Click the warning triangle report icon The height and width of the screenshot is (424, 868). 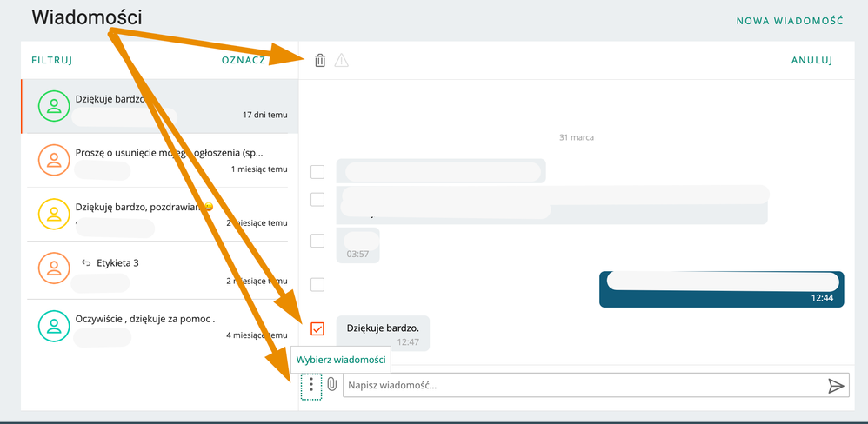(x=342, y=60)
